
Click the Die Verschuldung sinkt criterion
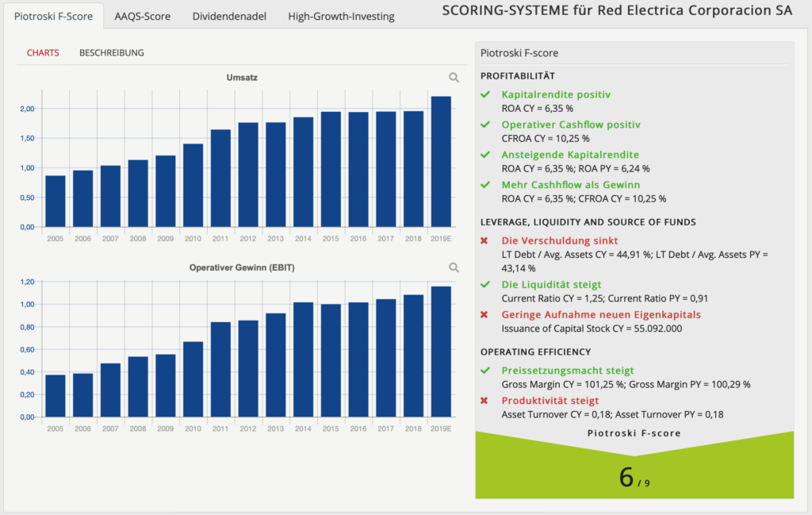560,240
